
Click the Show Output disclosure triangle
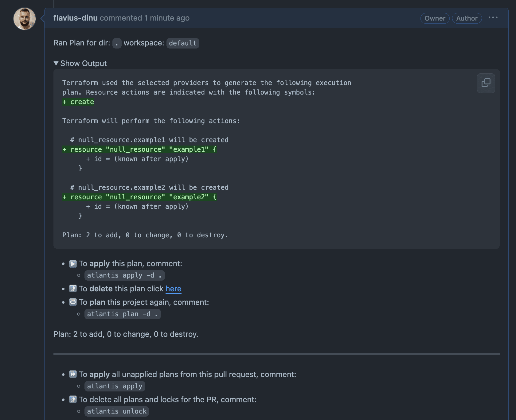tap(56, 63)
